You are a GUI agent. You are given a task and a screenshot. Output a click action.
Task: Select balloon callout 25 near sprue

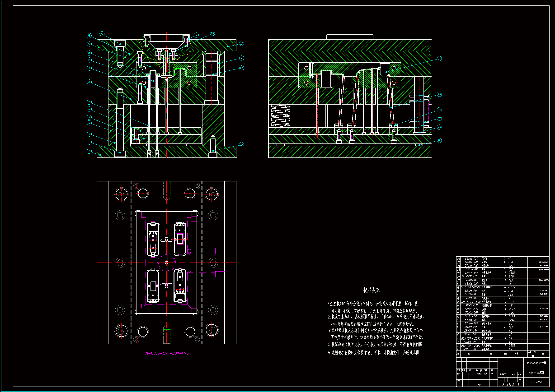212,33
